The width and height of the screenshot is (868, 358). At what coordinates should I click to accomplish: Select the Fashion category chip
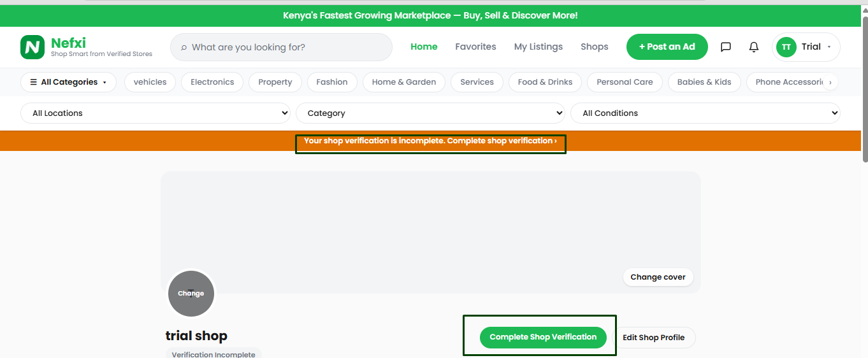point(332,82)
